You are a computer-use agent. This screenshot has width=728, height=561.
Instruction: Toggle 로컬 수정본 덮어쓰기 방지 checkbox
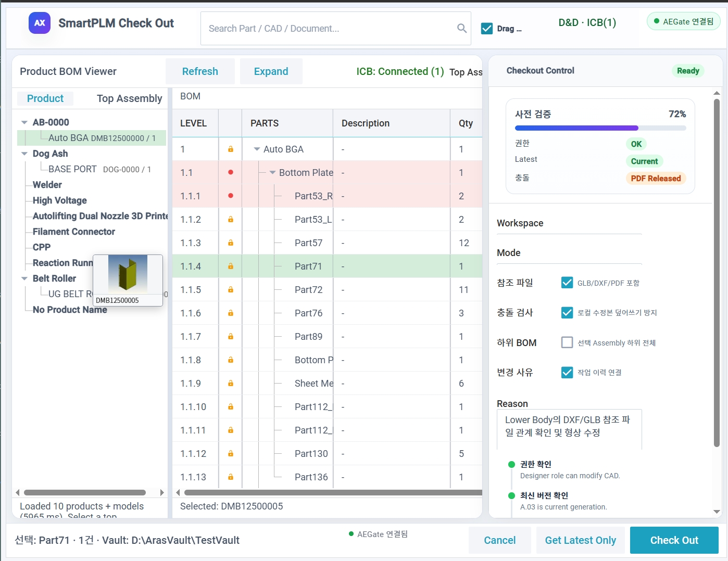click(x=567, y=312)
